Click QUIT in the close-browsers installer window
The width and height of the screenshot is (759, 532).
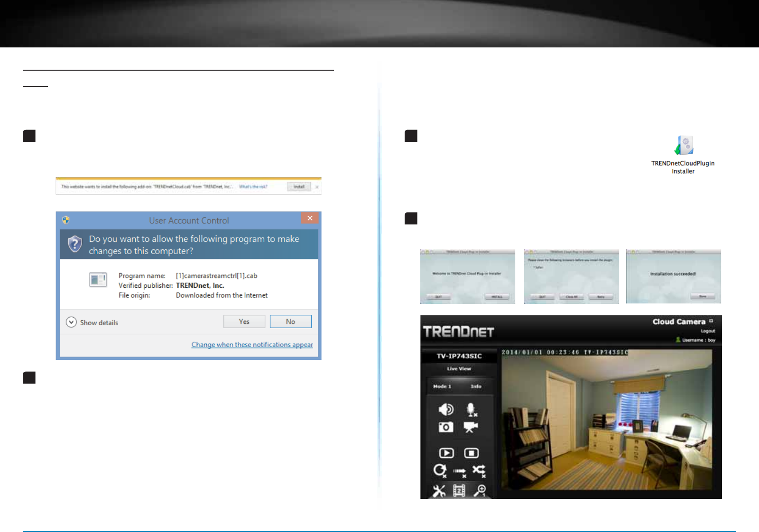point(542,297)
